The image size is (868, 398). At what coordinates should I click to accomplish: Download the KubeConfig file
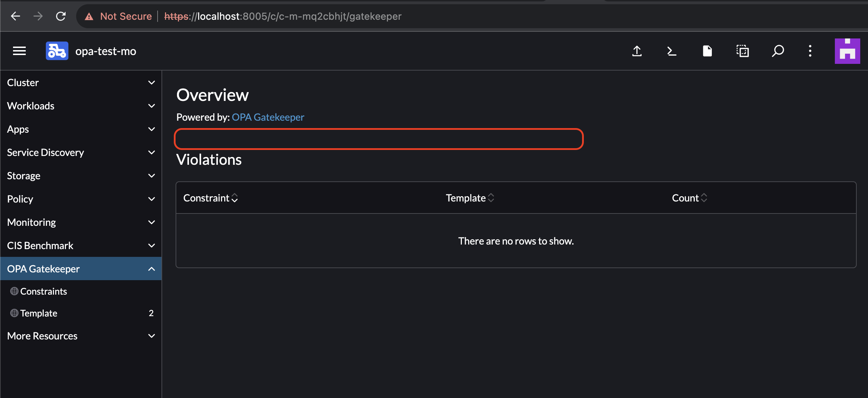click(707, 51)
